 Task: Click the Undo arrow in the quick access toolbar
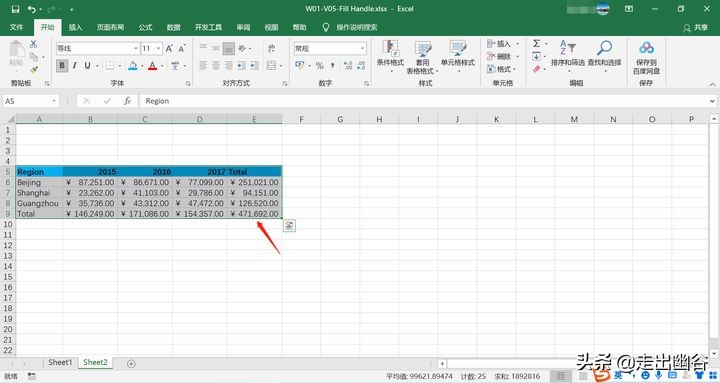click(x=31, y=9)
